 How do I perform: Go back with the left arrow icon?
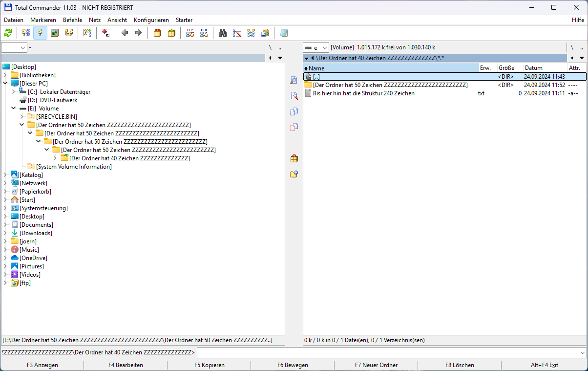click(x=125, y=33)
